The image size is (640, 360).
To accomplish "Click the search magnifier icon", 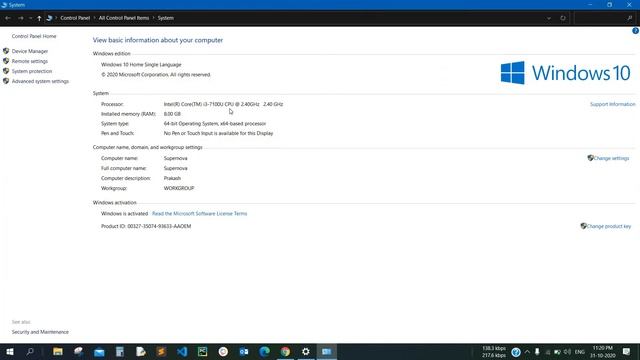I will 629,18.
